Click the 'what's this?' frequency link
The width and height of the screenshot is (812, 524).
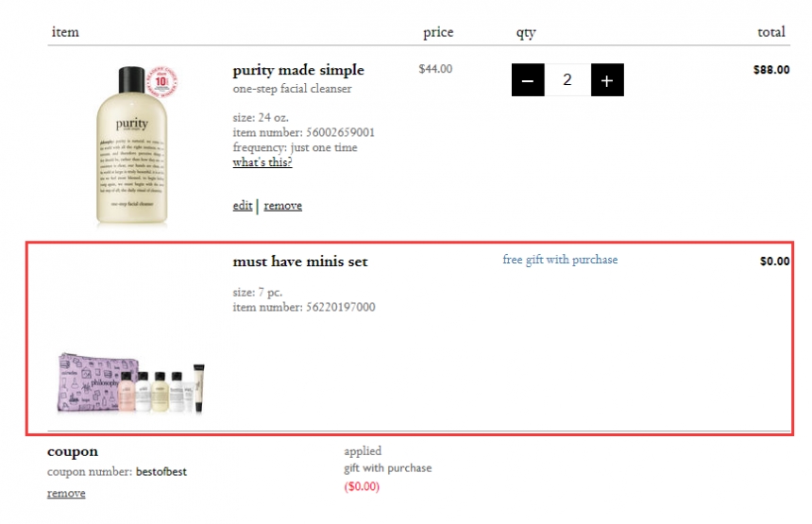(262, 162)
